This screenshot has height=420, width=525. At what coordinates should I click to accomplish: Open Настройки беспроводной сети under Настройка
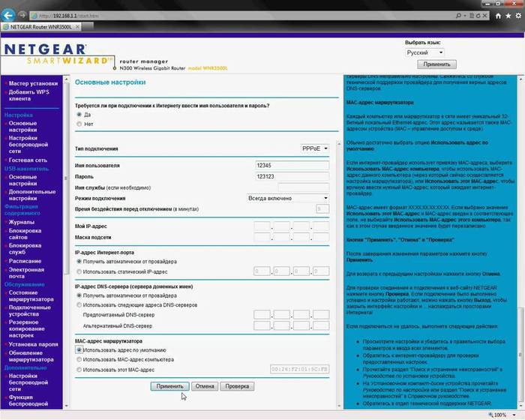click(x=28, y=144)
